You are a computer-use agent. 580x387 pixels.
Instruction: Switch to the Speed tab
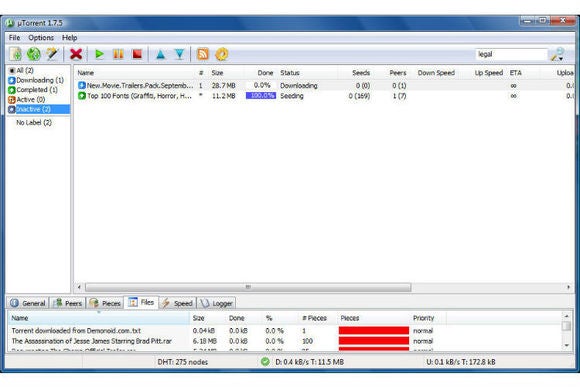(178, 303)
